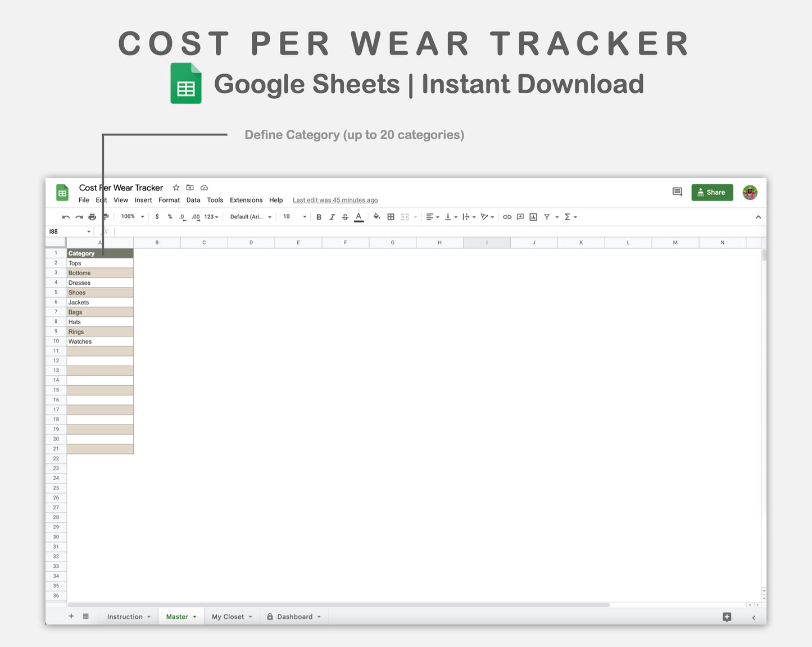Open the text color picker

359,217
